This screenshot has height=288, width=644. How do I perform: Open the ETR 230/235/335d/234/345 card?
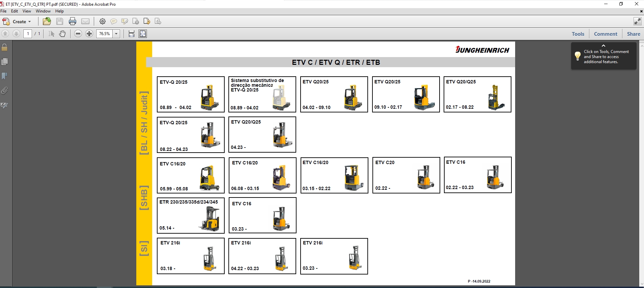click(191, 216)
